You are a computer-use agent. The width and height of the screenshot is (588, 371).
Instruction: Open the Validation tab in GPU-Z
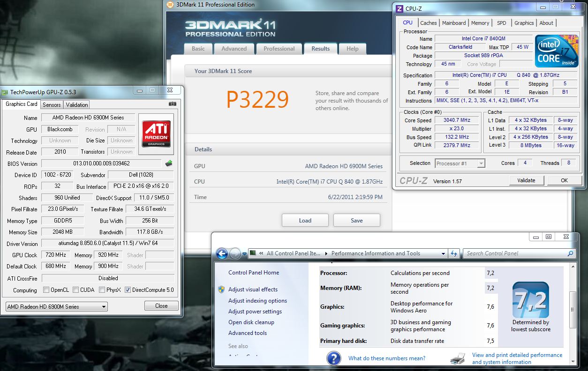pos(77,105)
